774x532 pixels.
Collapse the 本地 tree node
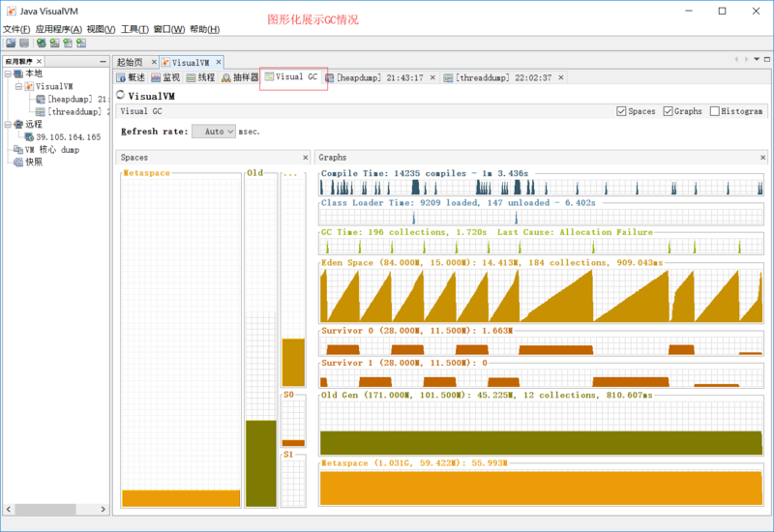coord(8,74)
